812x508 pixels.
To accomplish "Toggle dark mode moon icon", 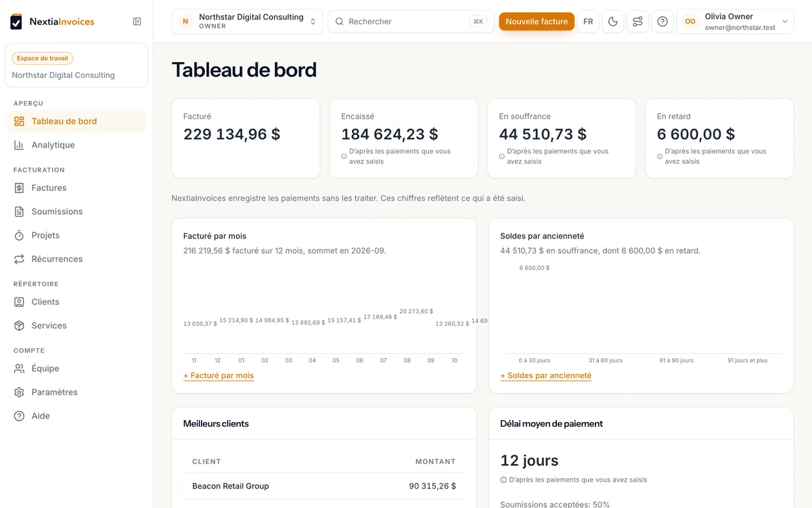I will (613, 22).
